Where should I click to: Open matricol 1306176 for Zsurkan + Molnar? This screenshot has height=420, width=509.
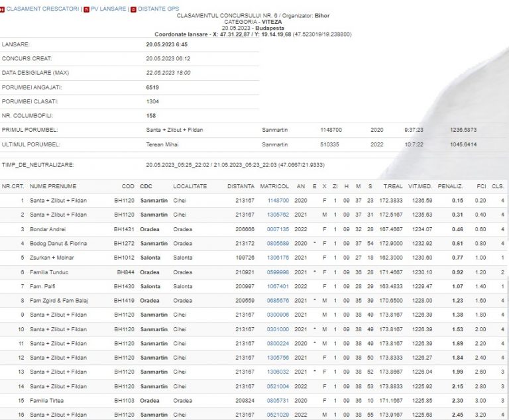[x=278, y=258]
